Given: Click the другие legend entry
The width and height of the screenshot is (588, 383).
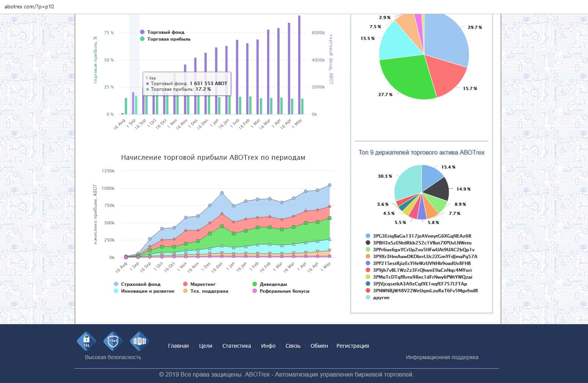Looking at the screenshot, I should point(378,297).
